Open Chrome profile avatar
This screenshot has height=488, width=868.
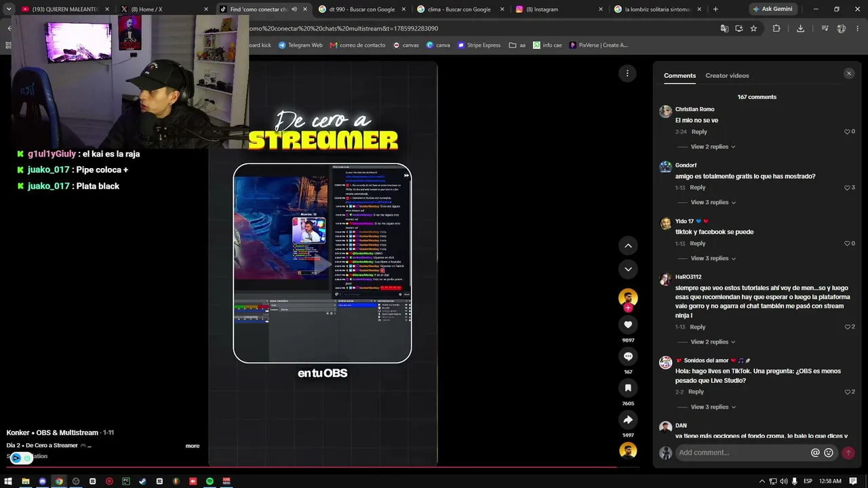pos(842,28)
